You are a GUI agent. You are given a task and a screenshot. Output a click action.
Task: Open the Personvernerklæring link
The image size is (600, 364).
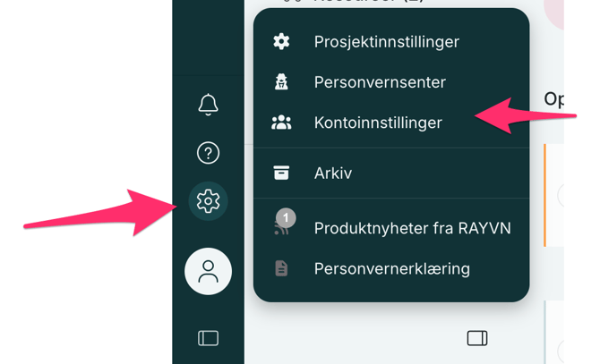pos(391,268)
